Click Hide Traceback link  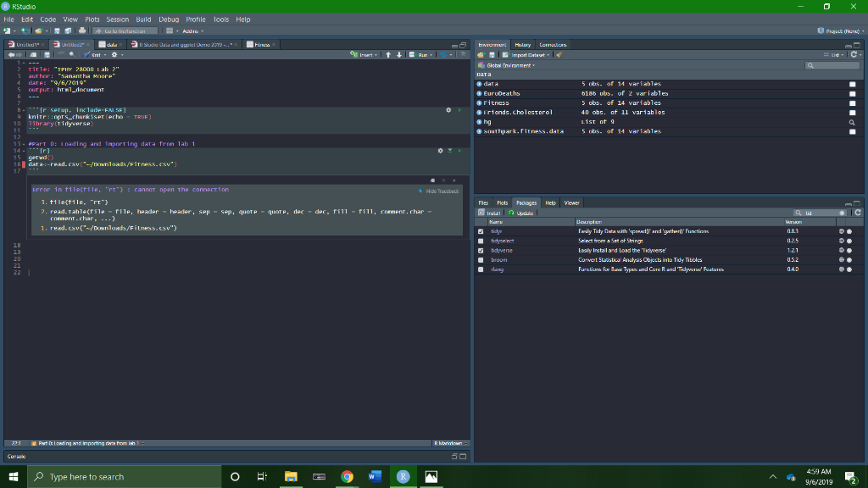[442, 191]
